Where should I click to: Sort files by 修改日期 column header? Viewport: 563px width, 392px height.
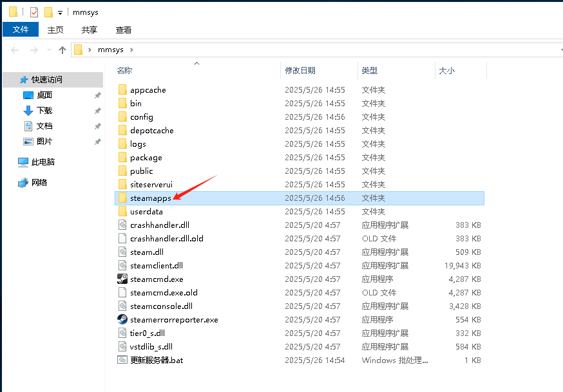(300, 71)
